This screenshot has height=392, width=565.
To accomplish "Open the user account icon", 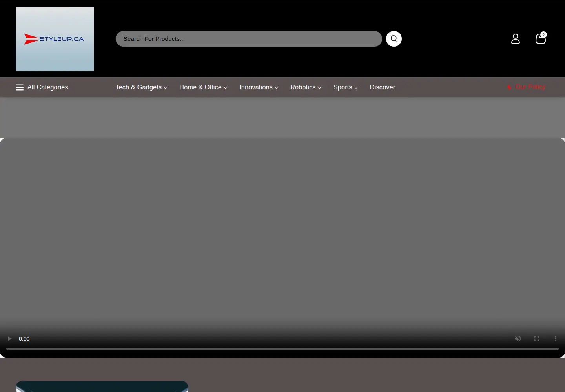I will pyautogui.click(x=516, y=39).
